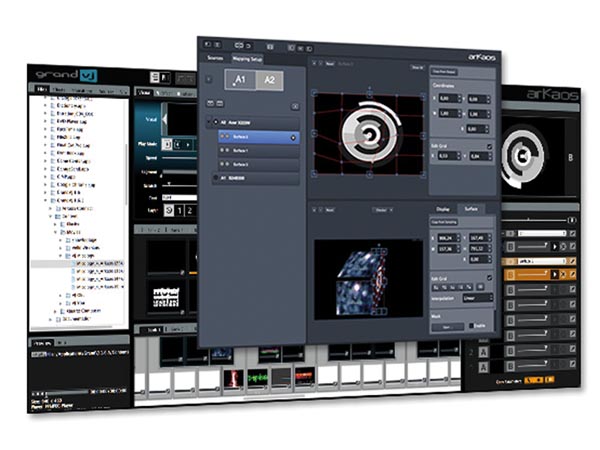600x450 pixels.
Task: Click the B button in the orange mixer row
Action: 510,275
